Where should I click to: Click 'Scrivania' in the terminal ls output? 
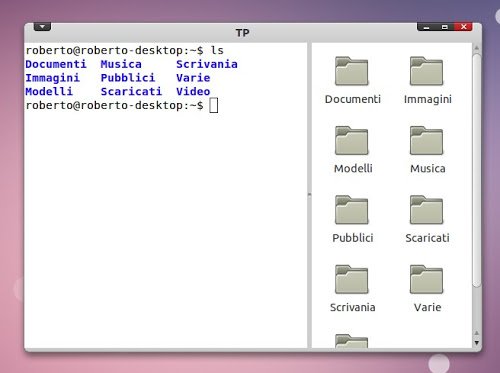click(207, 64)
